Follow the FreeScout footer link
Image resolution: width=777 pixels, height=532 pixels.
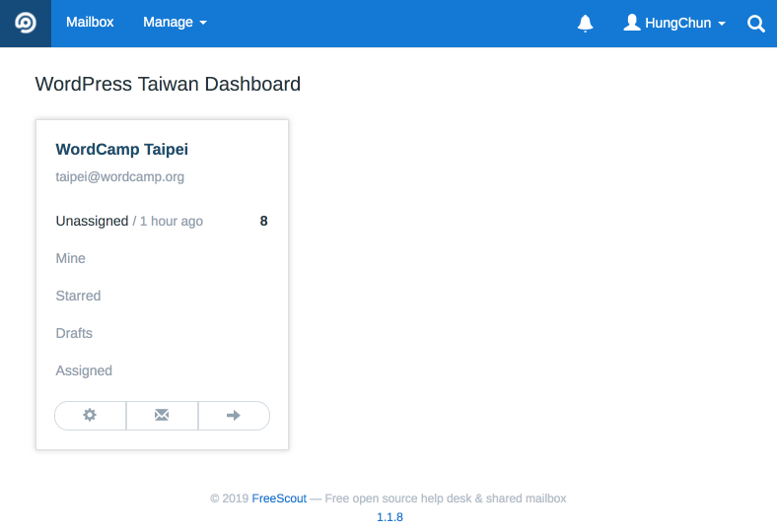pos(279,499)
